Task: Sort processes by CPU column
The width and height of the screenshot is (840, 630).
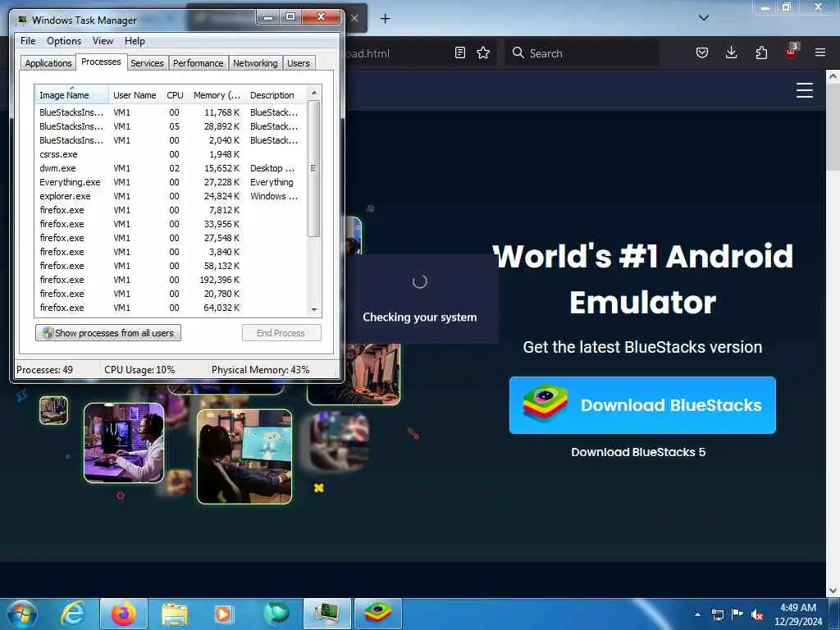Action: (x=175, y=95)
